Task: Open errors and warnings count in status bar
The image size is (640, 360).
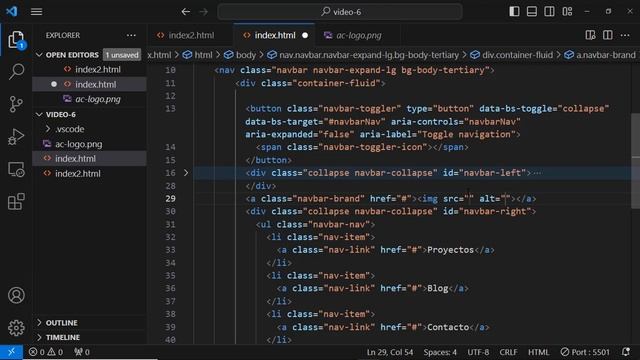Action: pos(46,352)
